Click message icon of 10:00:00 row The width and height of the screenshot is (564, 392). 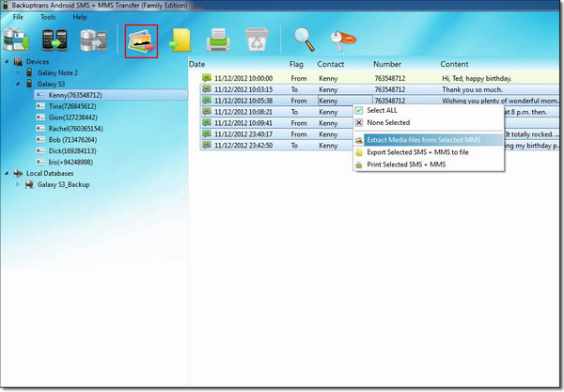tap(207, 78)
